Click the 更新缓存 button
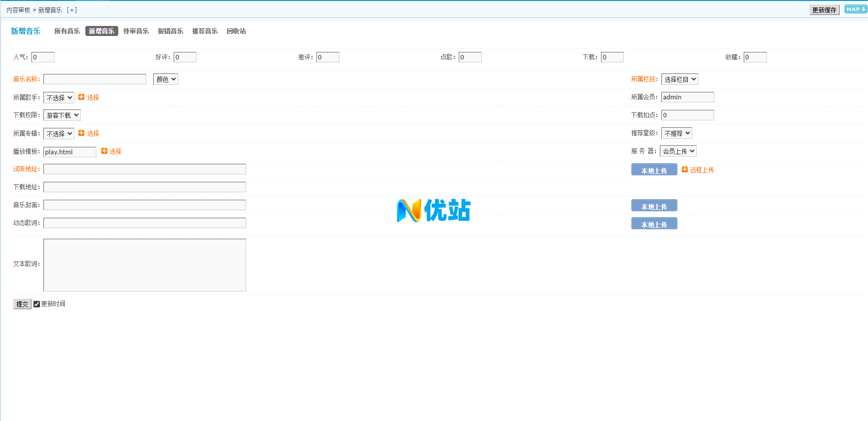This screenshot has width=868, height=421. (824, 10)
